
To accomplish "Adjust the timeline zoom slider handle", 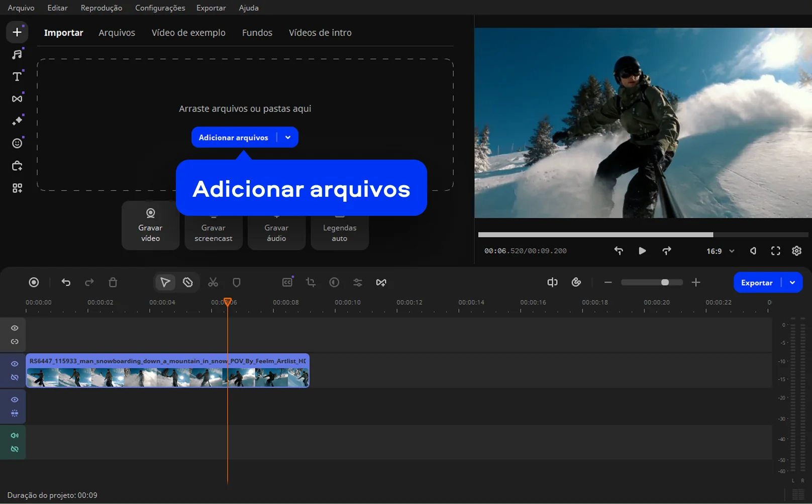I will click(665, 283).
